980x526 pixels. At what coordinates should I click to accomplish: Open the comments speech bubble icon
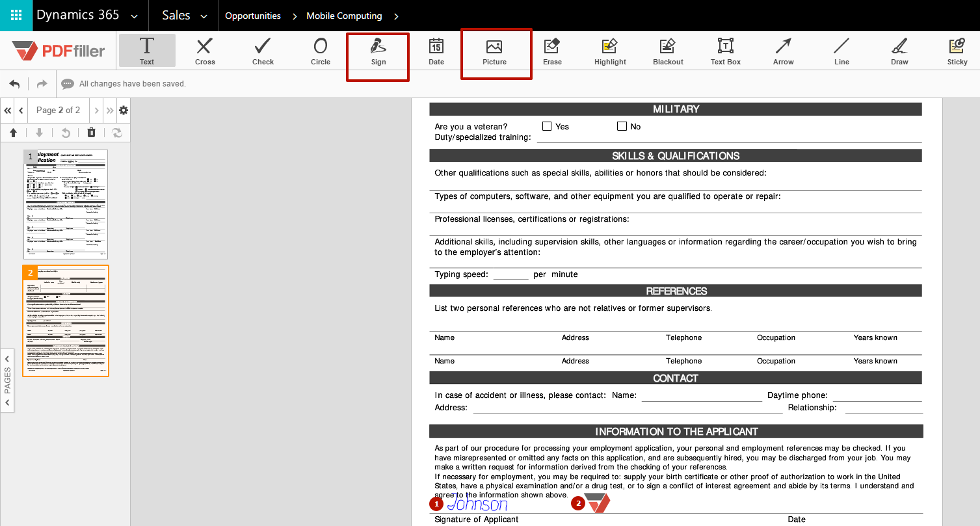click(x=68, y=84)
